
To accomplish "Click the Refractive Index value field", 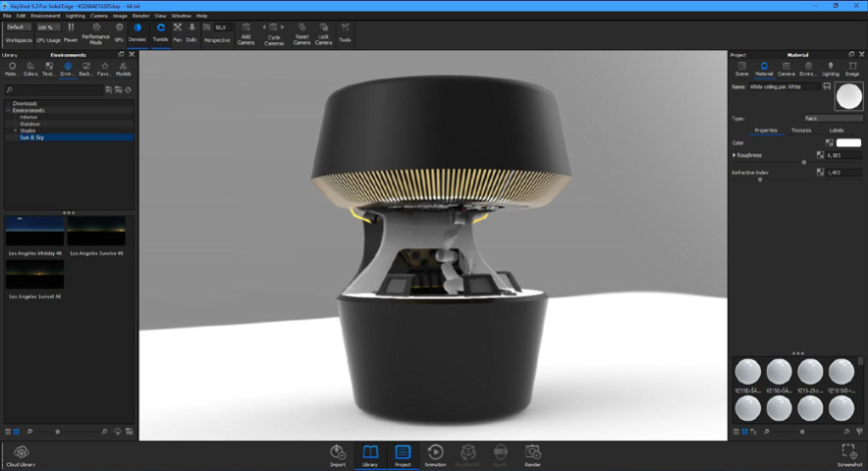I will pyautogui.click(x=844, y=173).
